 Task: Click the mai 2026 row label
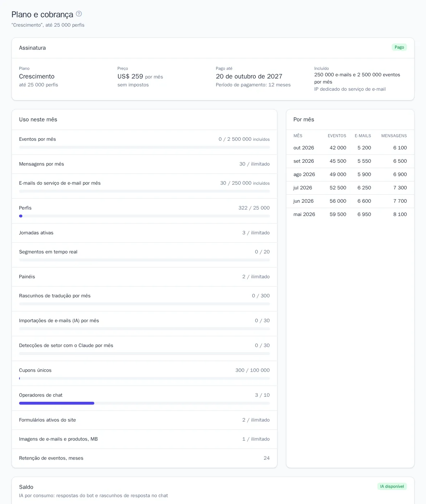(304, 214)
